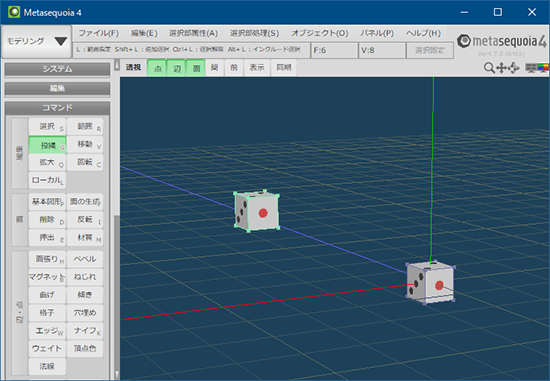Open the ローカル (Local) command
Image resolution: width=550 pixels, height=381 pixels.
[47, 180]
